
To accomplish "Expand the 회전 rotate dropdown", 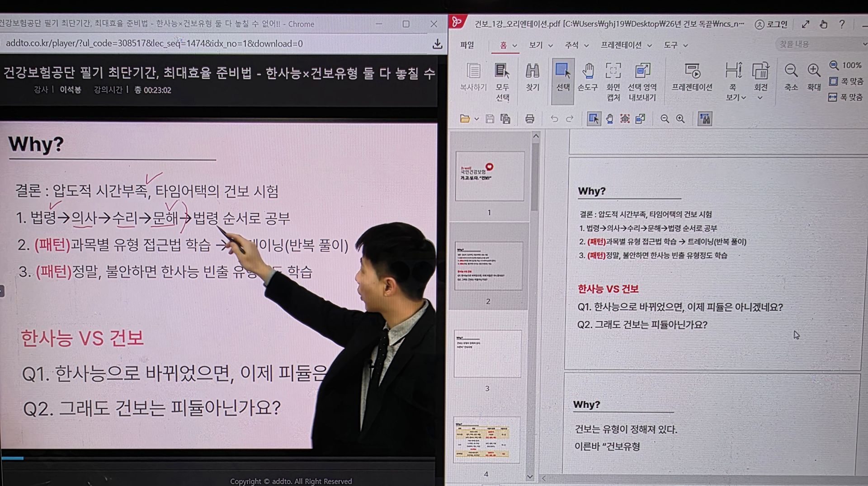I will [760, 98].
